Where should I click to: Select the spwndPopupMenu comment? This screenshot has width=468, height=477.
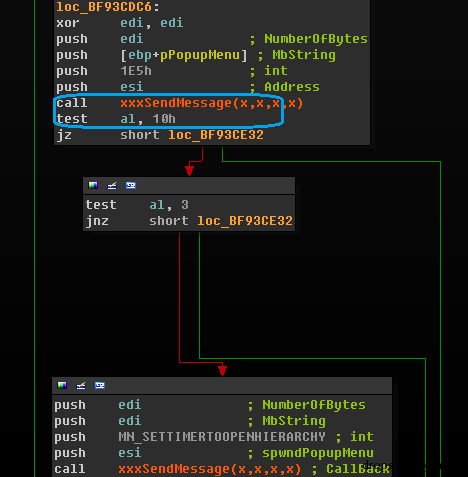[x=318, y=453]
